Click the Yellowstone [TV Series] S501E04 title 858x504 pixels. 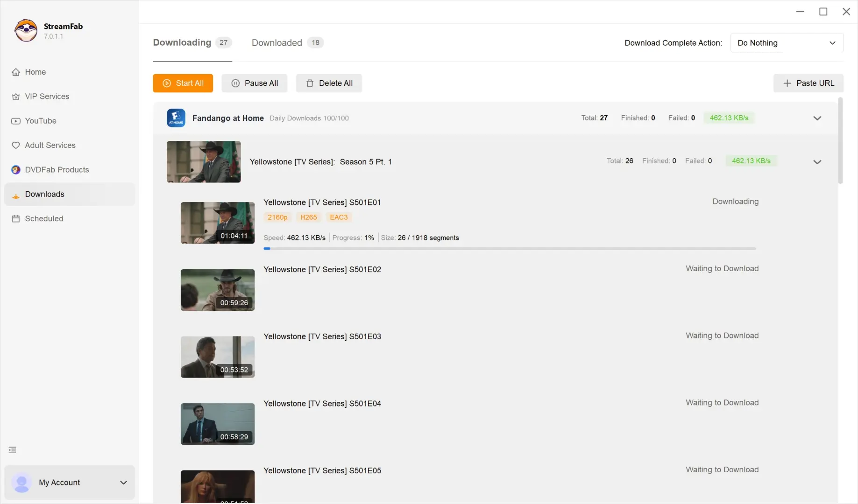322,404
